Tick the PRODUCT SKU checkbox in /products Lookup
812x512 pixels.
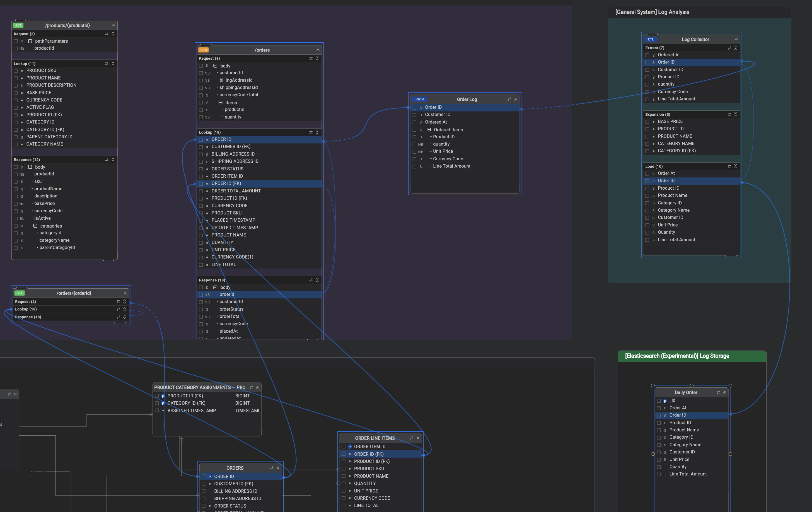[x=16, y=71]
